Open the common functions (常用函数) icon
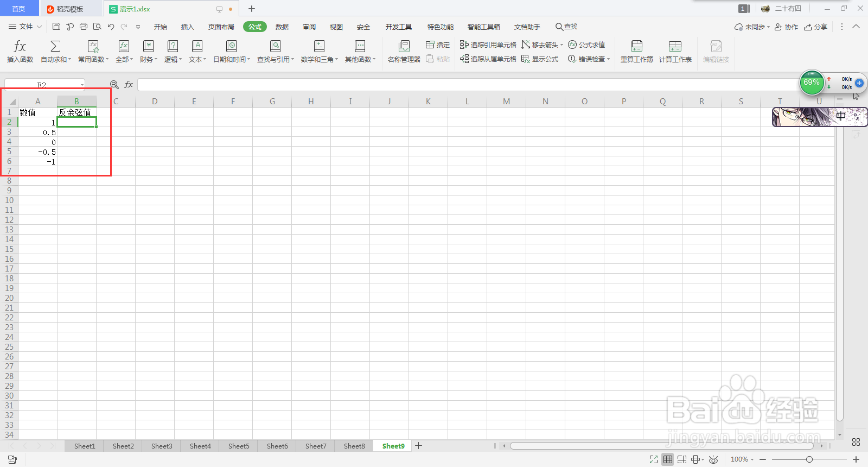The height and width of the screenshot is (467, 868). (93, 47)
